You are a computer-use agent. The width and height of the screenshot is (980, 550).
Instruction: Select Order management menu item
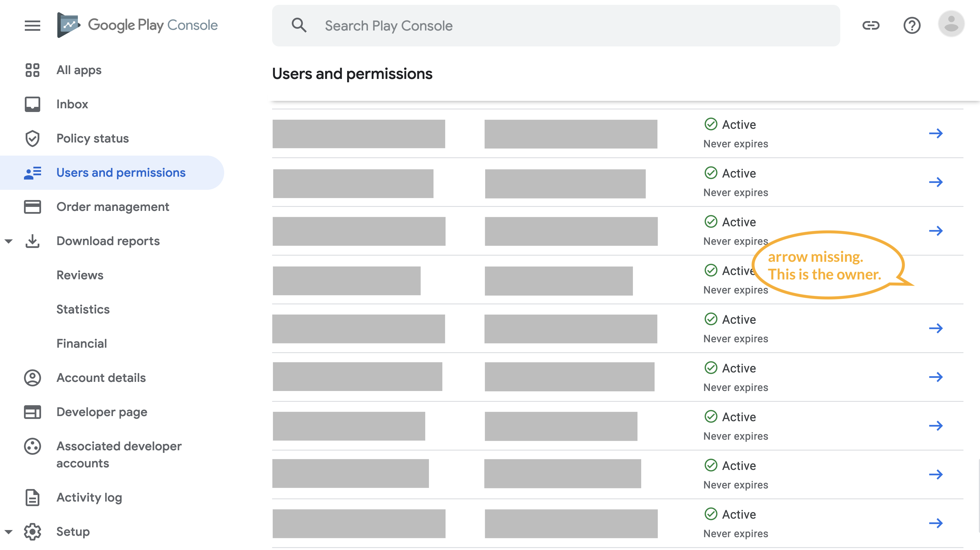[x=113, y=207]
